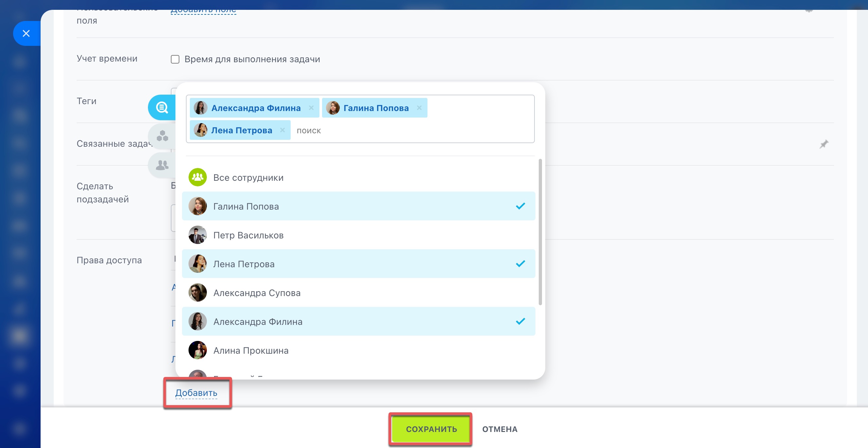Remove the Александра Филина tag from selection
Image resolution: width=868 pixels, height=448 pixels.
(x=311, y=108)
